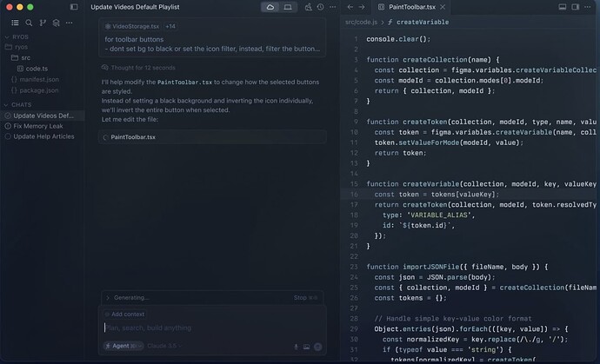The image size is (600, 364).
Task: Expand the Thought for 12 seconds section
Action: [138, 68]
